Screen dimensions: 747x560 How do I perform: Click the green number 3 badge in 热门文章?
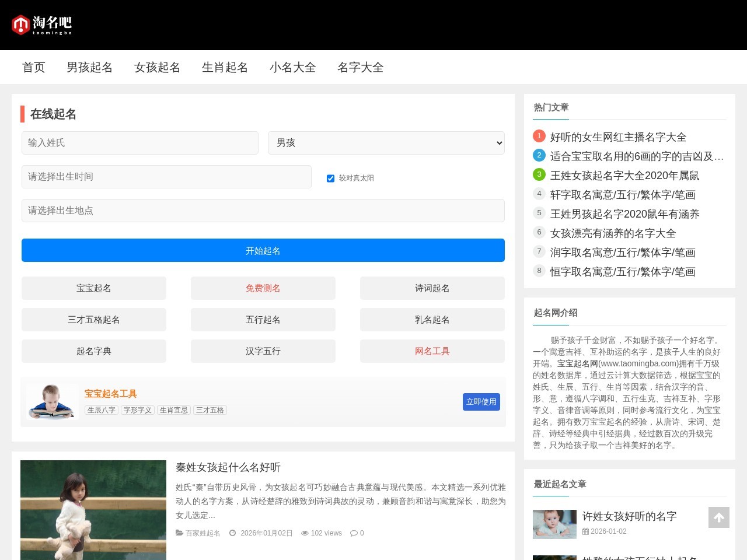[539, 174]
